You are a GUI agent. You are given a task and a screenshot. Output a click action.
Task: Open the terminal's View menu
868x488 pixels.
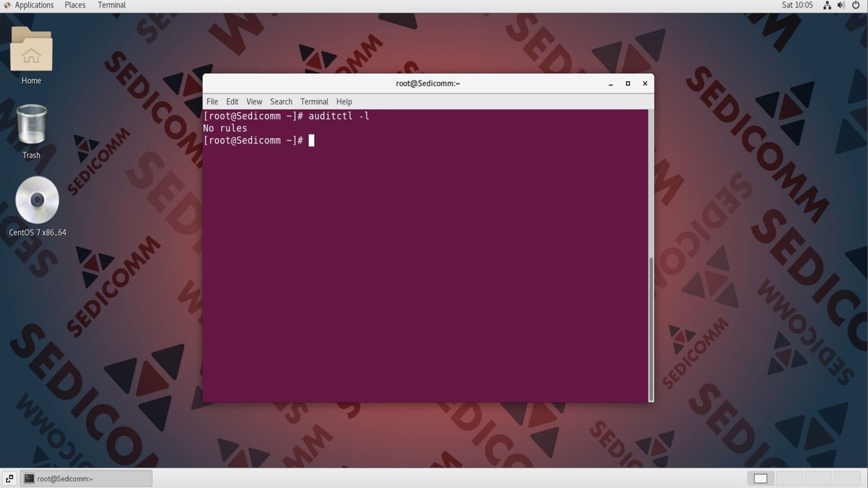[x=254, y=102]
